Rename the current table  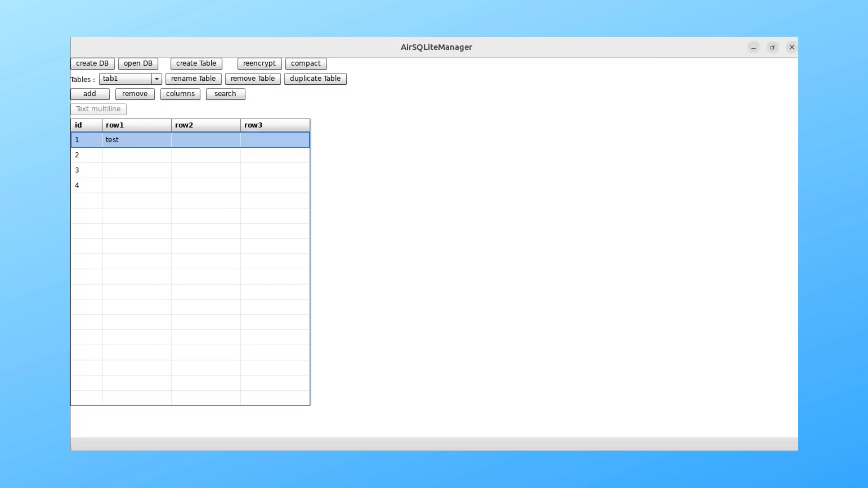point(193,78)
